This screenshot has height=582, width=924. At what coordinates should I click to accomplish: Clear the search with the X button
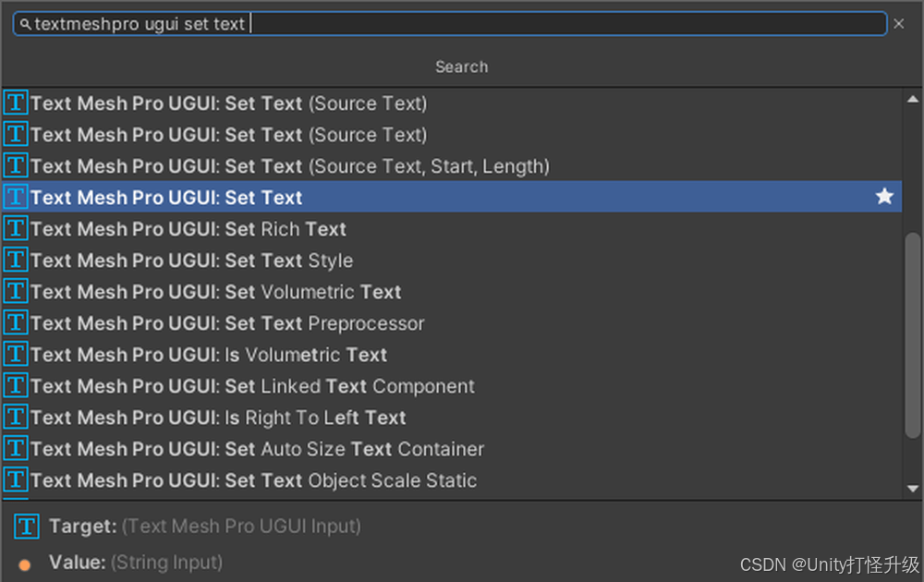(899, 24)
